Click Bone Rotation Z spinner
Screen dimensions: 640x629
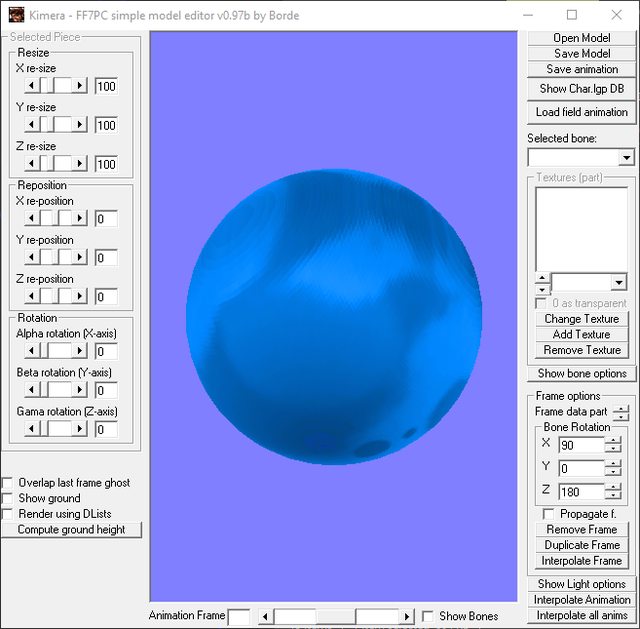[x=613, y=491]
